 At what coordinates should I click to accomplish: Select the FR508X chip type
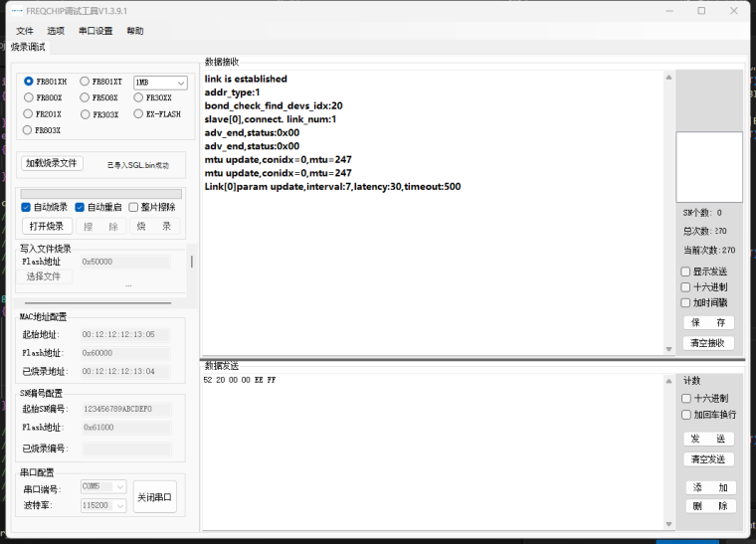(85, 98)
